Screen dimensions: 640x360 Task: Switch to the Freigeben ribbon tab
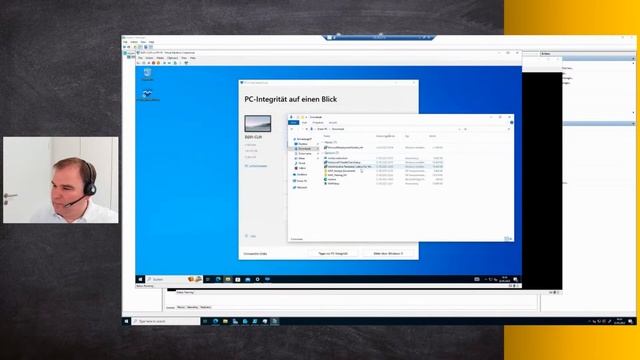318,122
